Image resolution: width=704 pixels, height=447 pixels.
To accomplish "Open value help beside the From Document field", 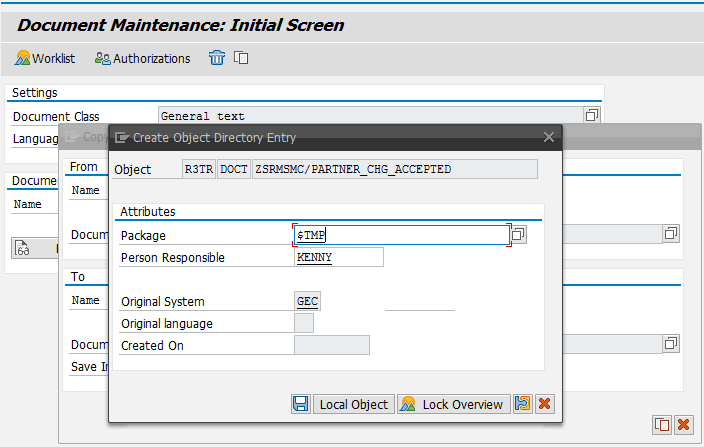I will (671, 233).
